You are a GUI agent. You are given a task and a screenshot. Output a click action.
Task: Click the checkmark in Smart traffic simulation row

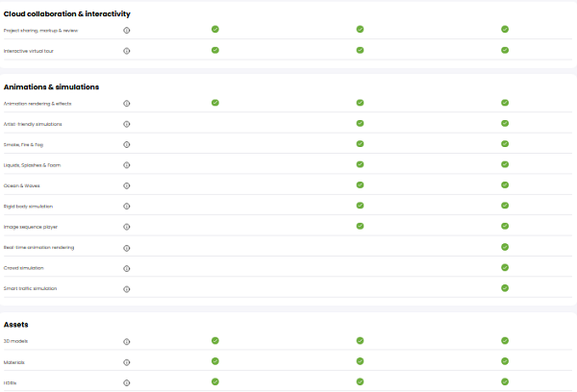504,288
